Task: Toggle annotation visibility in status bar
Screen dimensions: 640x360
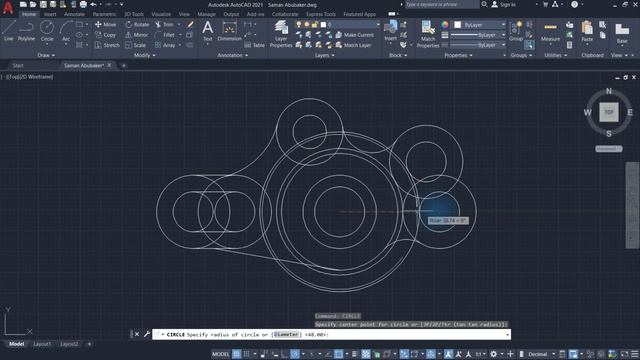Action: click(x=448, y=354)
